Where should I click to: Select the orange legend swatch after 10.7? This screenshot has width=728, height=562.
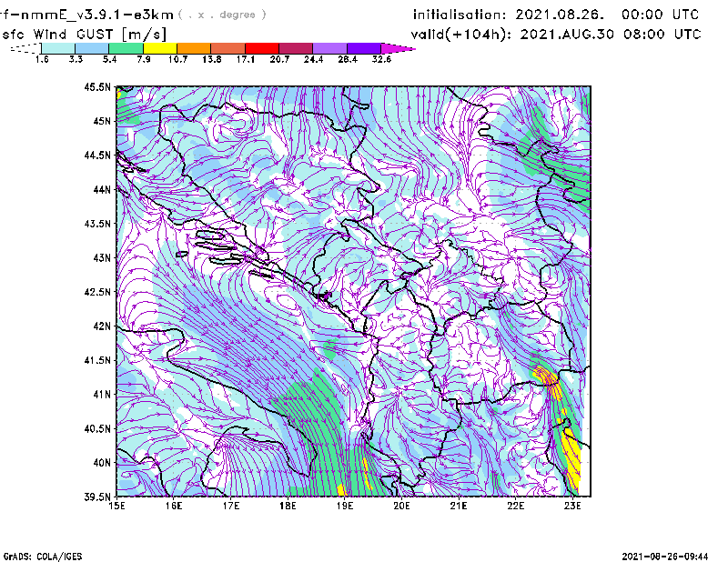[x=194, y=48]
